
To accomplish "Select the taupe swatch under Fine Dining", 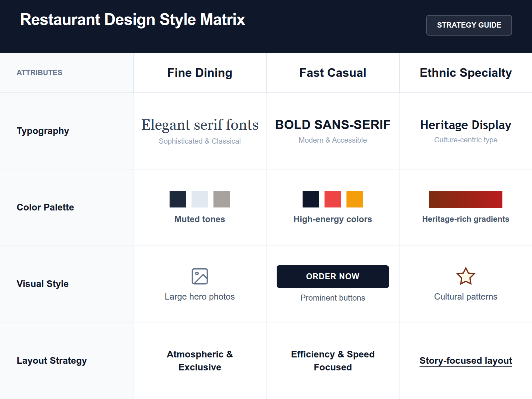I will pyautogui.click(x=222, y=199).
